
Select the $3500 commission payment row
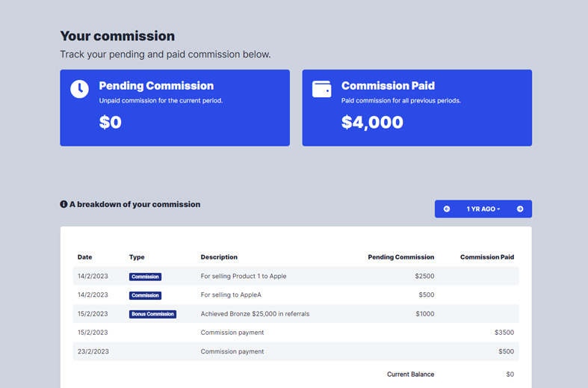pos(295,333)
